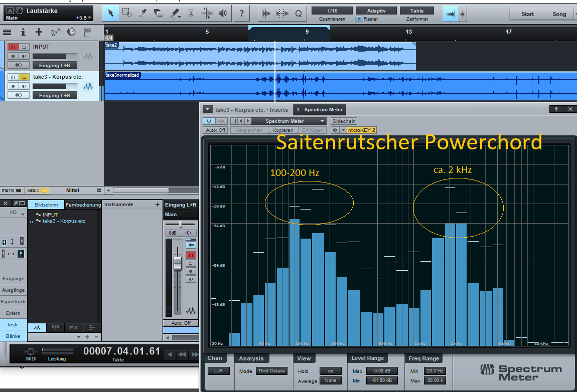Open the Papierkorb mixer section
Image resolution: width=577 pixels, height=392 pixels.
point(13,302)
